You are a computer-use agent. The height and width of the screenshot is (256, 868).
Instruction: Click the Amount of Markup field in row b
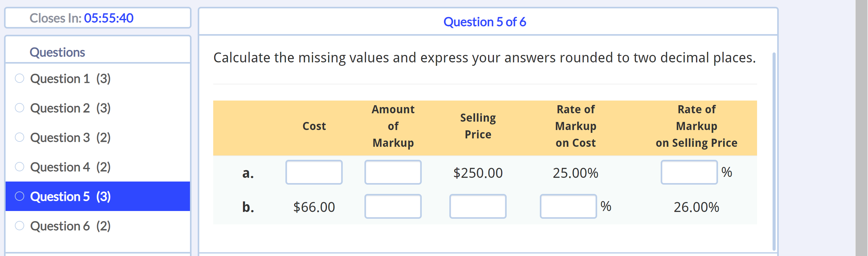pos(393,206)
